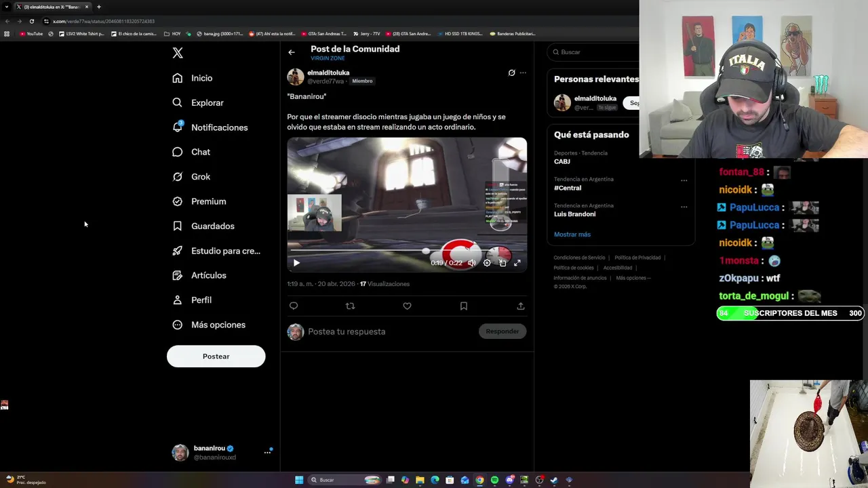Open the Jerry - 7TV bookmark
This screenshot has width=868, height=488.
point(366,33)
